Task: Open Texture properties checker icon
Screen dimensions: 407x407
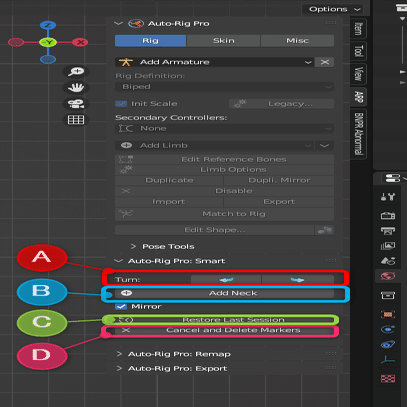Action: (388, 379)
